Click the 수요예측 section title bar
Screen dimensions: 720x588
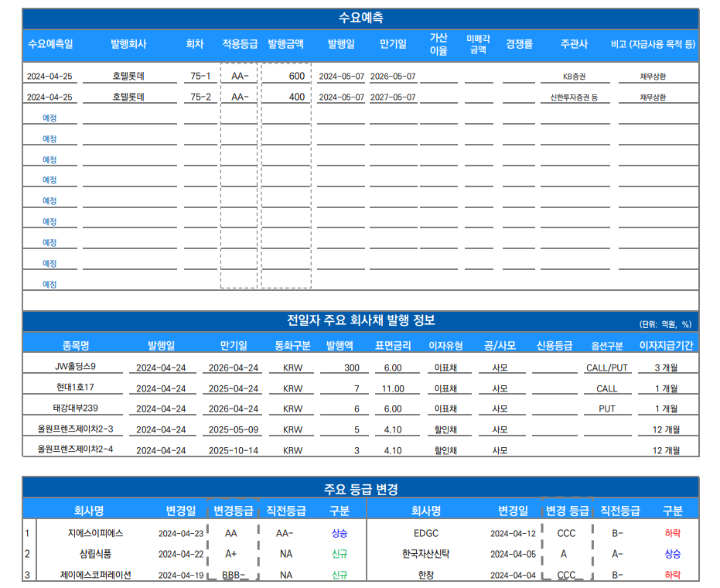[360, 19]
